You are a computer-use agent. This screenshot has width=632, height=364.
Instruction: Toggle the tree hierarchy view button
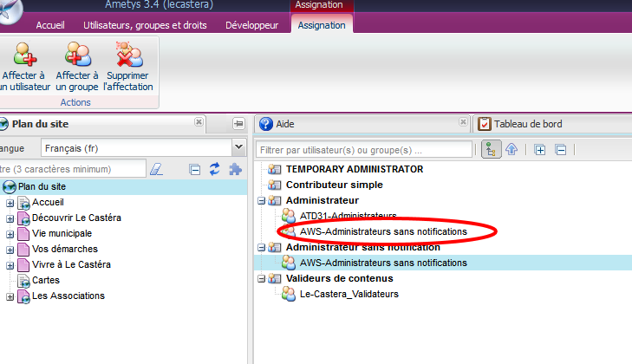coord(492,150)
